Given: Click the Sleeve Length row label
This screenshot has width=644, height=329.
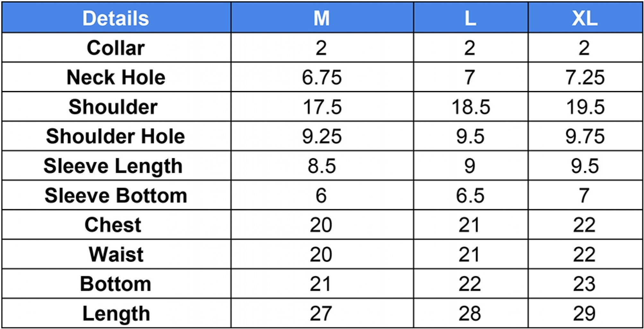Looking at the screenshot, I should click(x=113, y=166).
